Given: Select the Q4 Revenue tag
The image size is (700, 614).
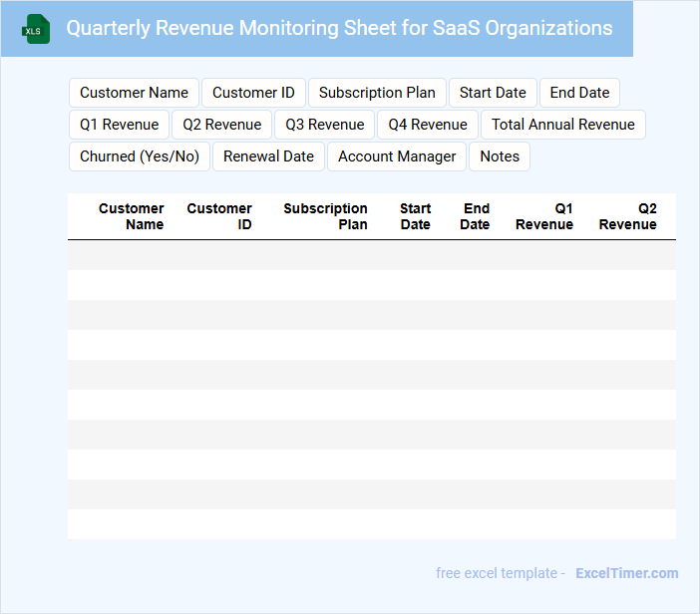Looking at the screenshot, I should (428, 125).
